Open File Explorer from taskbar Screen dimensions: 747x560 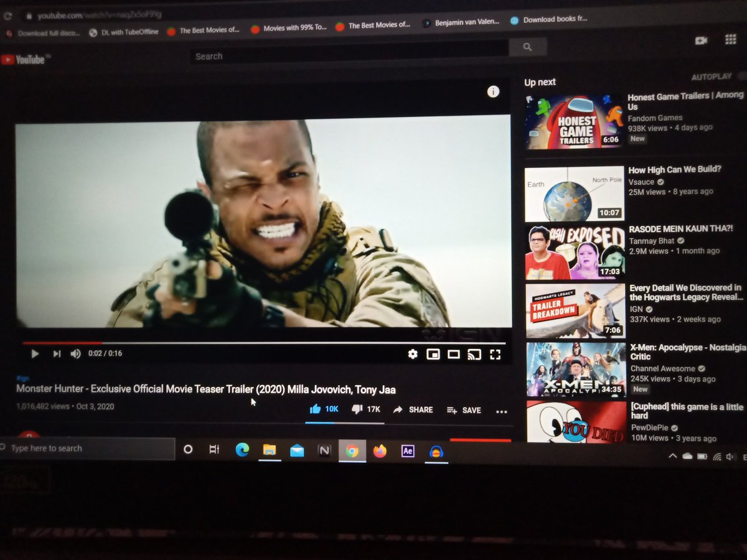(x=270, y=450)
